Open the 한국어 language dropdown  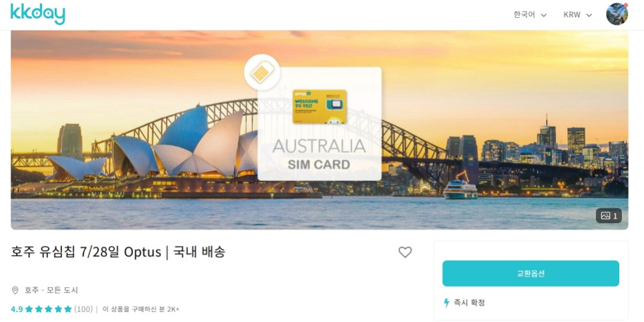pos(530,15)
